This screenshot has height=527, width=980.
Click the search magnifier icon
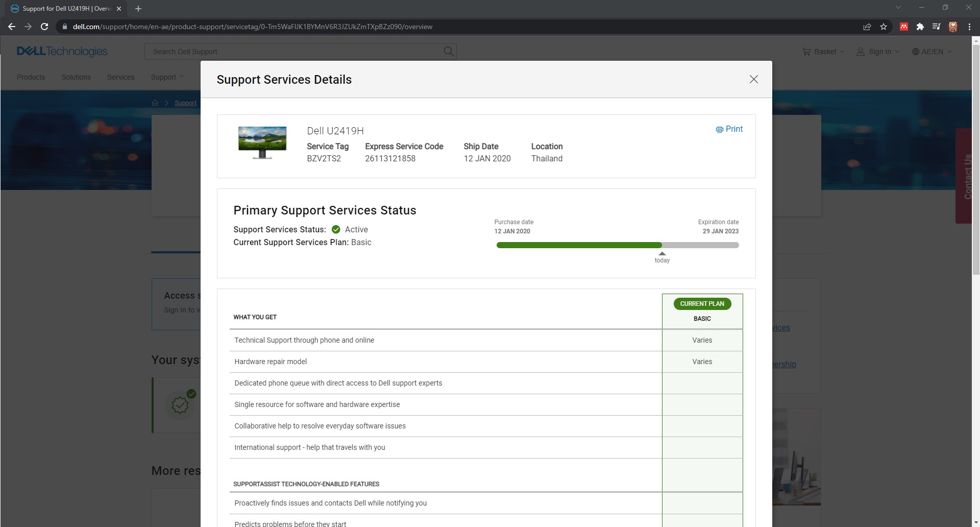pyautogui.click(x=449, y=52)
